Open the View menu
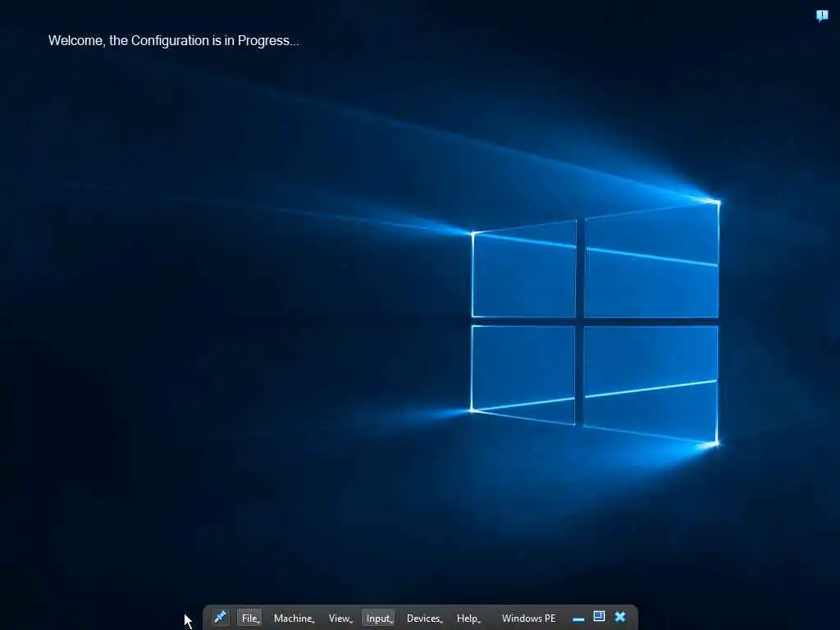 (340, 618)
